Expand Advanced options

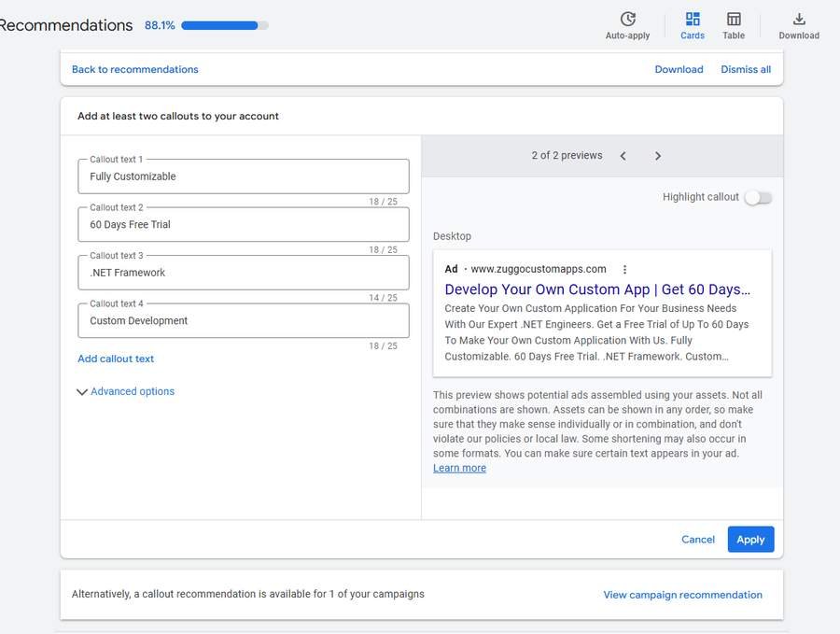(126, 392)
